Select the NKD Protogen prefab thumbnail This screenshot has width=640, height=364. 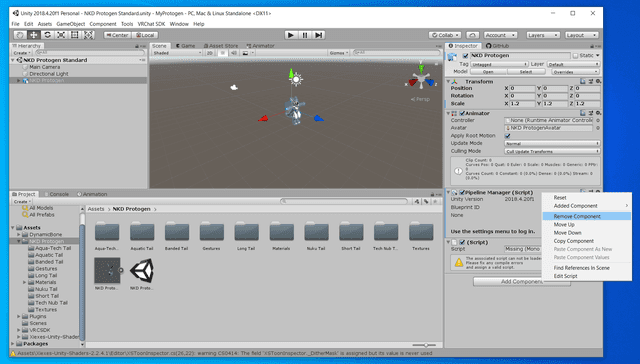tap(107, 270)
